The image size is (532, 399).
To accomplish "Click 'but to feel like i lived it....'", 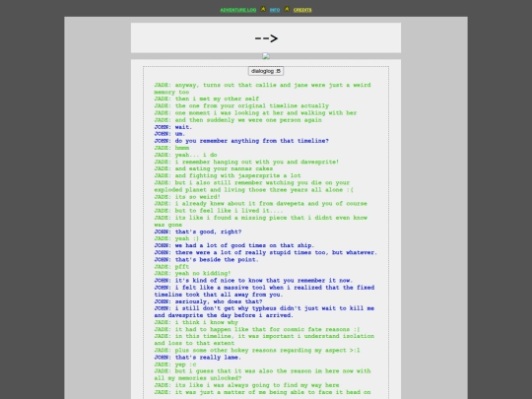I will click(x=229, y=211).
